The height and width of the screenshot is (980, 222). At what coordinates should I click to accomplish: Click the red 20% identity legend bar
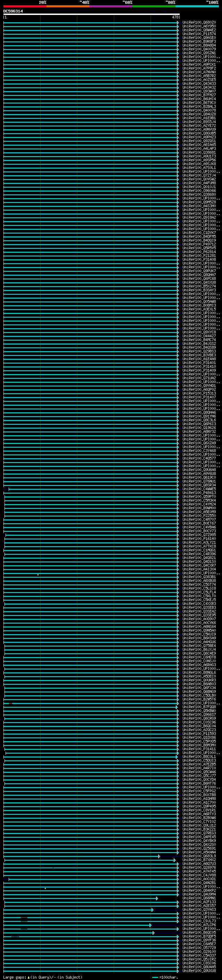point(25,6)
